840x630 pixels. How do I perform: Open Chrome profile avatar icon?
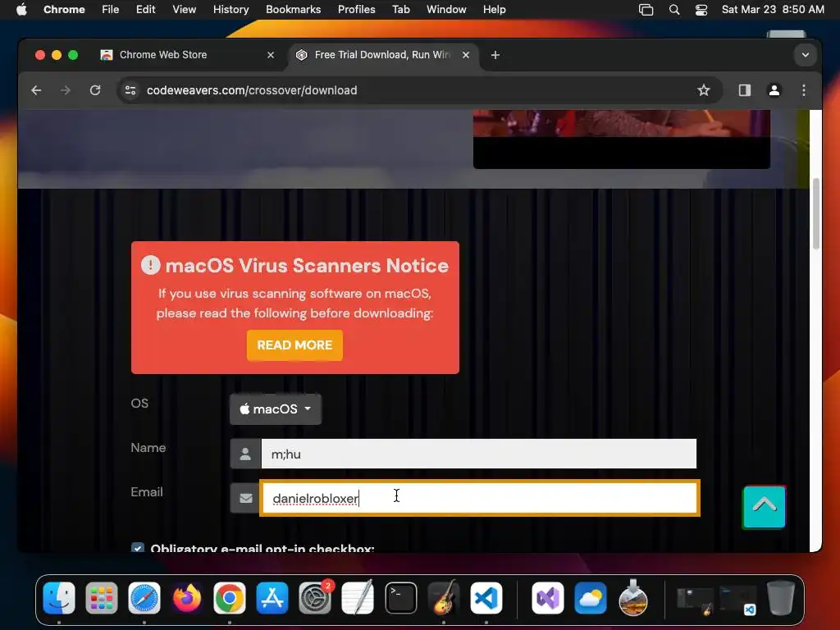coord(774,90)
